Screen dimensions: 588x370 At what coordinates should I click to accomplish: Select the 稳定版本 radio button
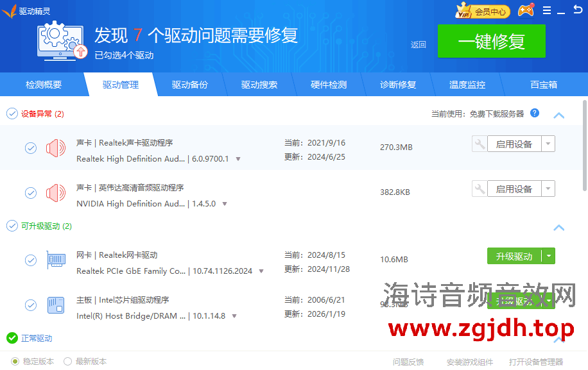15,362
